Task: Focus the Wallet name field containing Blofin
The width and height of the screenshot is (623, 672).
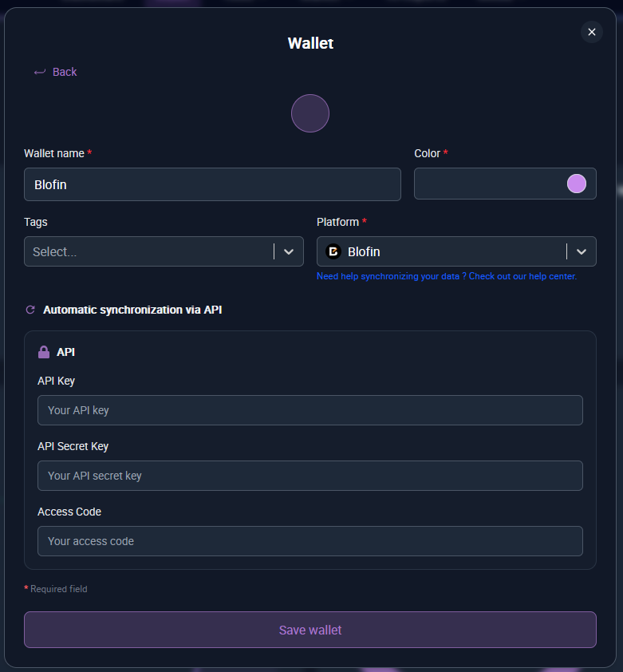Action: click(x=212, y=184)
